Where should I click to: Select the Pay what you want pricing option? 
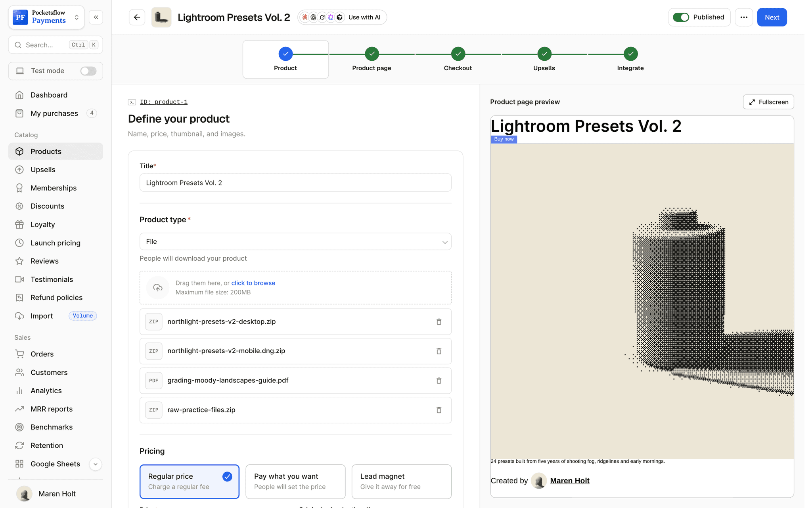pyautogui.click(x=295, y=481)
